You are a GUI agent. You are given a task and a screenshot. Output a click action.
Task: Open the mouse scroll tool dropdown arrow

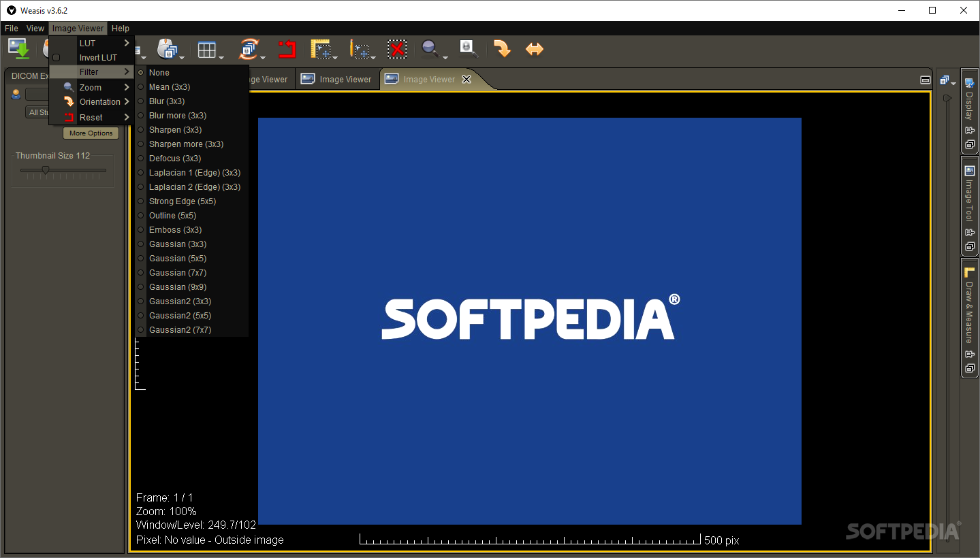[182, 57]
